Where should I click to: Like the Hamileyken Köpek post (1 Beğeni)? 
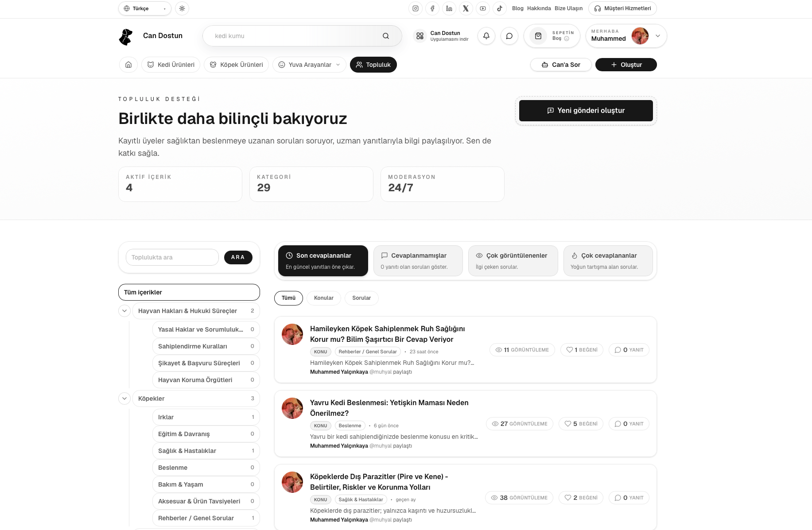582,350
